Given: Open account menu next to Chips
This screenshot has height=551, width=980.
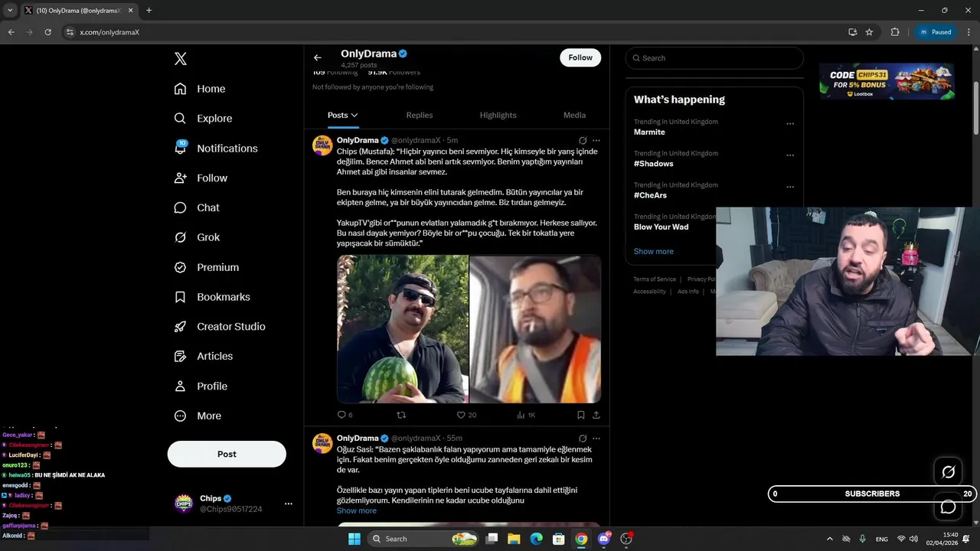Looking at the screenshot, I should pyautogui.click(x=289, y=504).
